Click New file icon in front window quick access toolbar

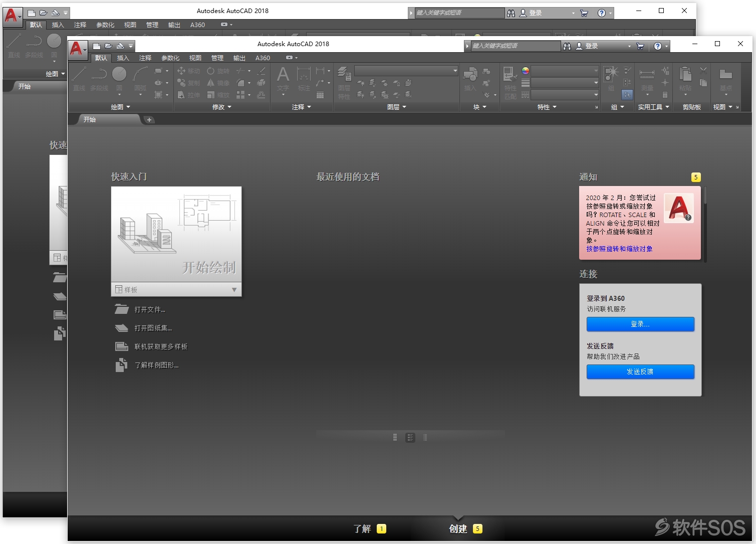(x=97, y=46)
